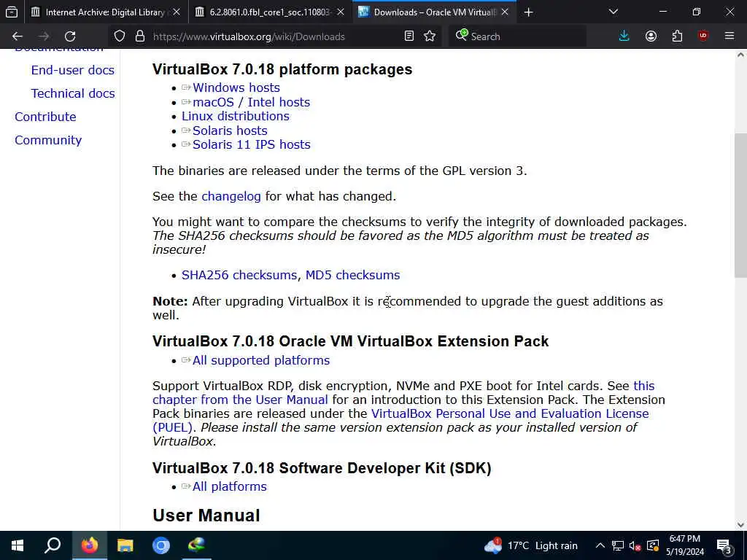Open Firefox account icon

tap(651, 36)
